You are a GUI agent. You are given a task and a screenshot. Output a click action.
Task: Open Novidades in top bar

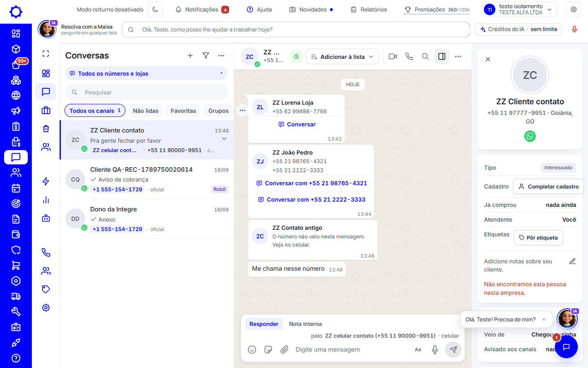tap(311, 9)
